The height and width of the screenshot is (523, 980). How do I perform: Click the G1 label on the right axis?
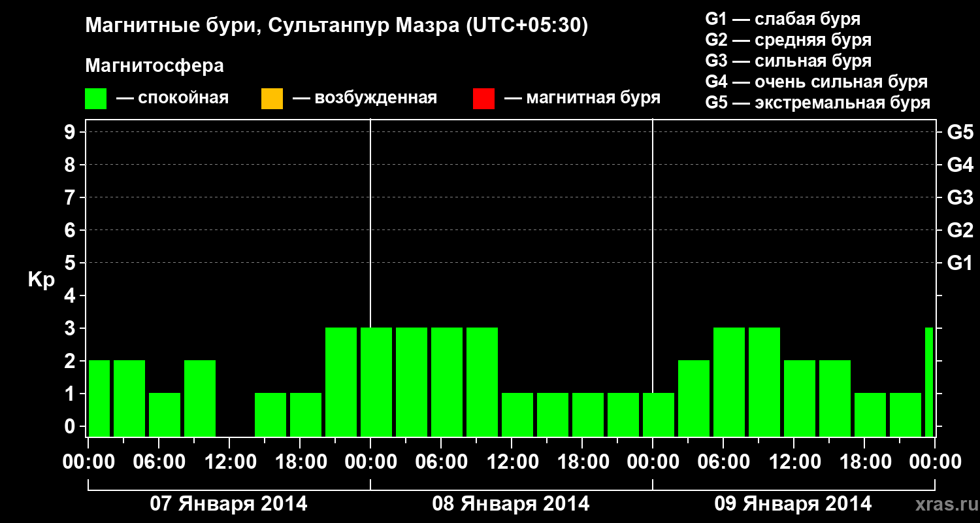(960, 263)
